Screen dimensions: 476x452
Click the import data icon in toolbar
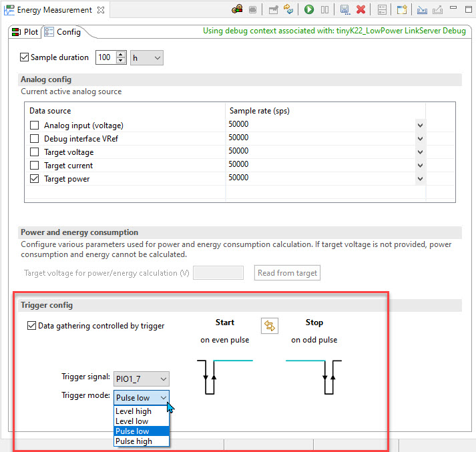422,9
